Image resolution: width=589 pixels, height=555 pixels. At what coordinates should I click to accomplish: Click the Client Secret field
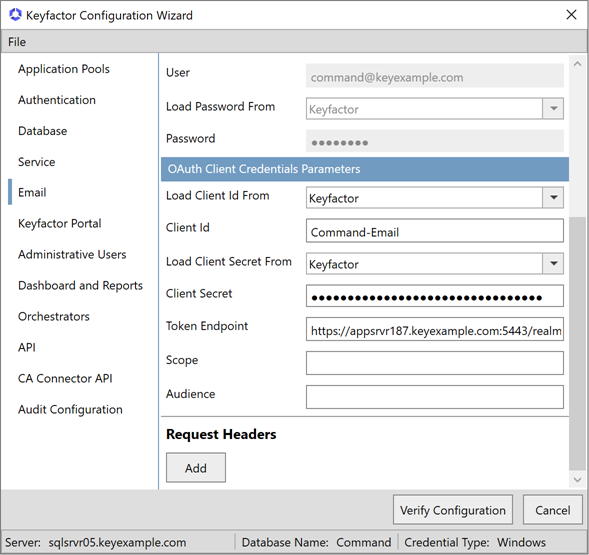click(435, 296)
